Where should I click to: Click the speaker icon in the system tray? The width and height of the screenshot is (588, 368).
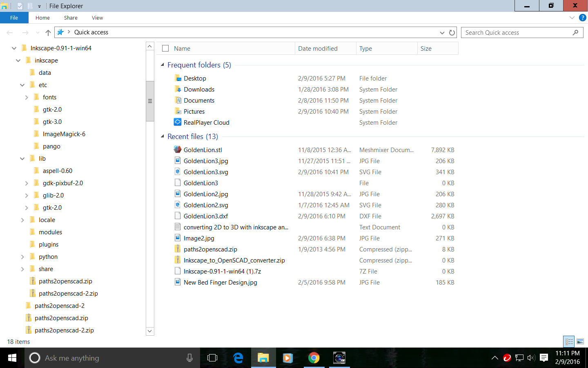coord(531,358)
